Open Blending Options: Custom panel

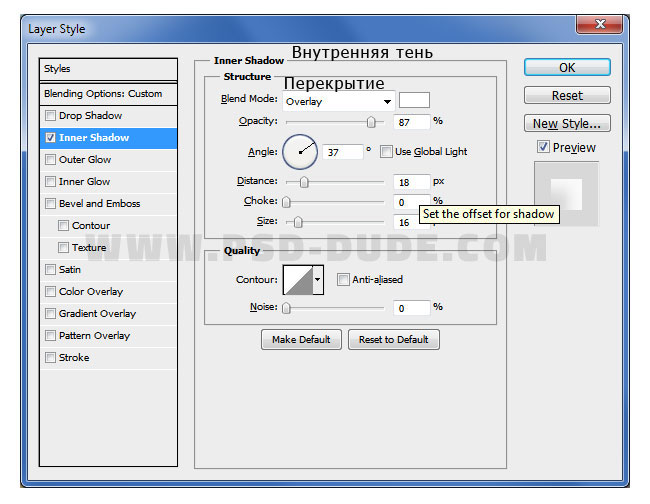point(108,94)
